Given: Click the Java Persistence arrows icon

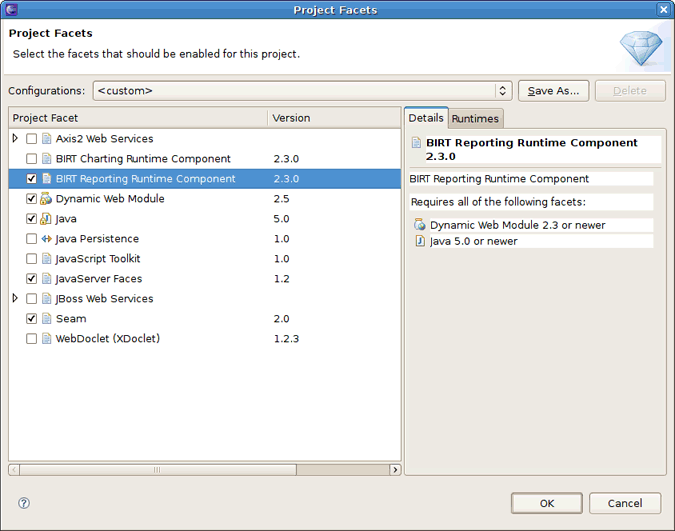Looking at the screenshot, I should pyautogui.click(x=46, y=239).
